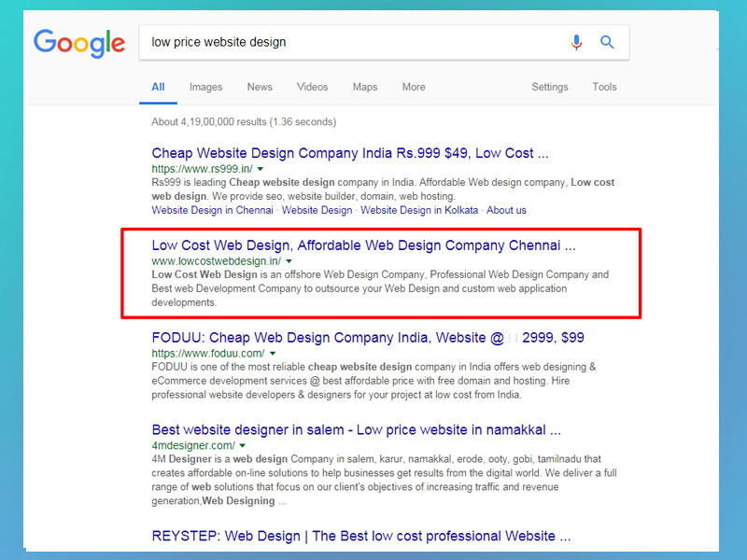747x560 pixels.
Task: Click the search box with 'low price website design'
Action: point(384,42)
